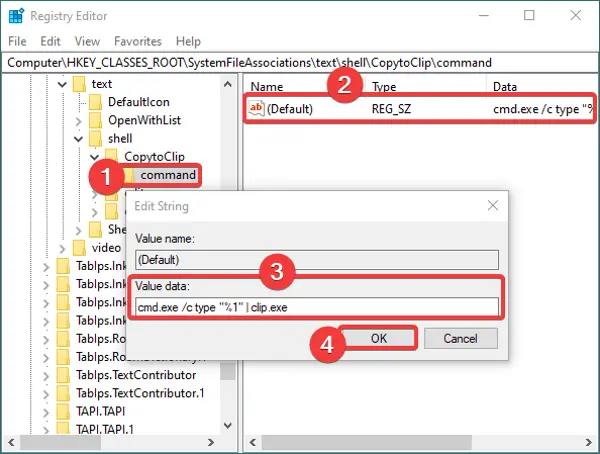Open the Help menu

point(188,41)
